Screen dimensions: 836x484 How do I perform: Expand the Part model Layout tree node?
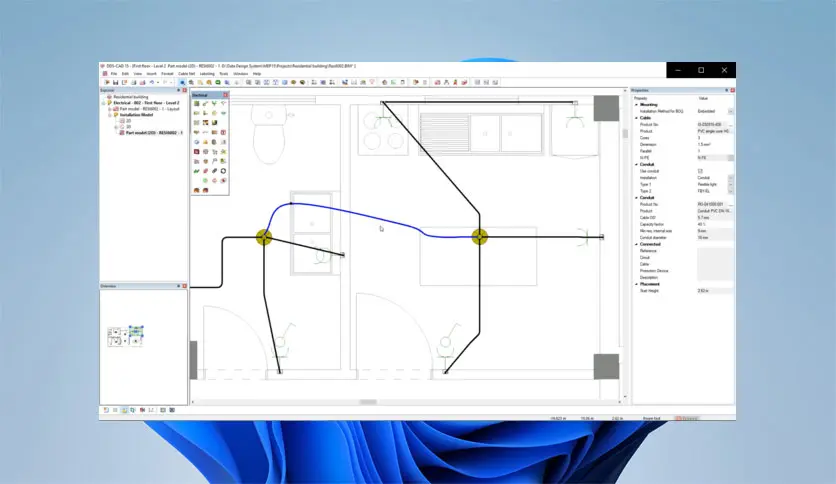pyautogui.click(x=110, y=109)
